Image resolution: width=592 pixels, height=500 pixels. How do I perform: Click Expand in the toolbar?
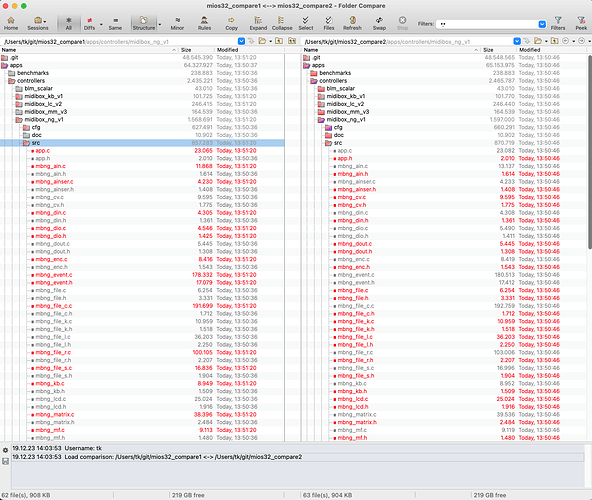(258, 23)
